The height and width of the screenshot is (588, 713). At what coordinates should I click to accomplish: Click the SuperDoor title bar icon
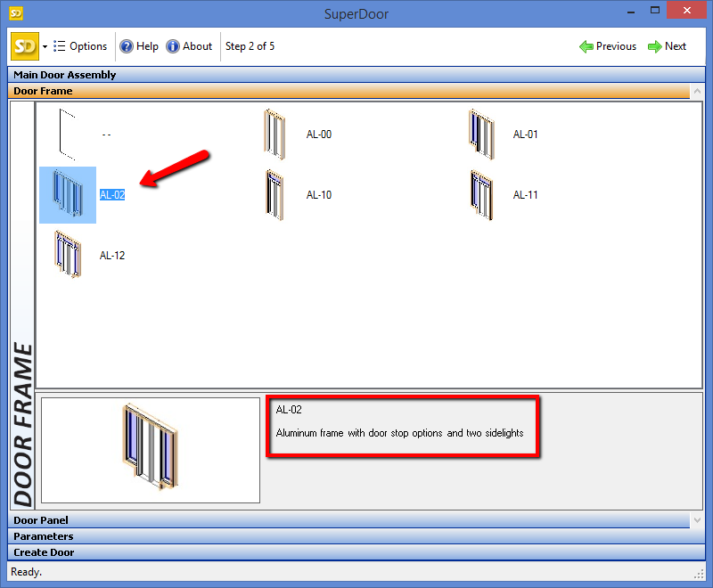pyautogui.click(x=16, y=13)
